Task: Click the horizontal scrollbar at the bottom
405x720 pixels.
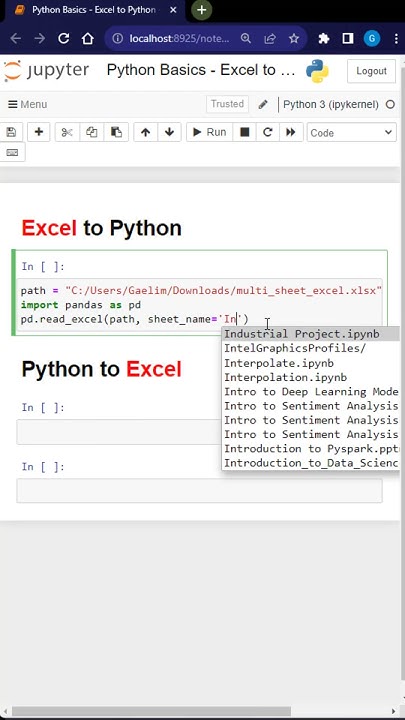Action: point(152,711)
